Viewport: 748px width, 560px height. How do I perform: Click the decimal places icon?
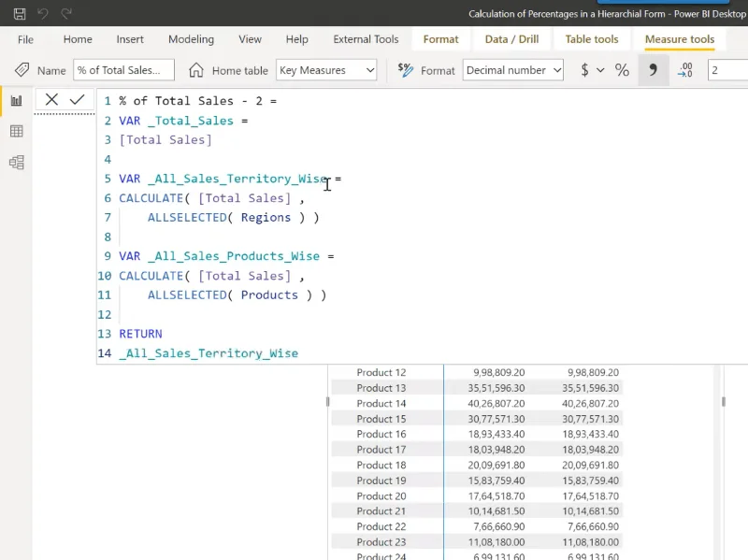click(x=685, y=70)
